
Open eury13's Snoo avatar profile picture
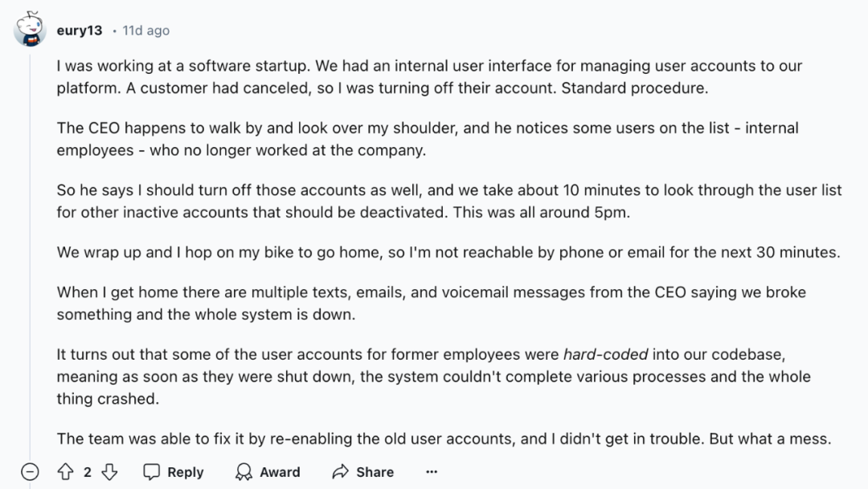[30, 29]
